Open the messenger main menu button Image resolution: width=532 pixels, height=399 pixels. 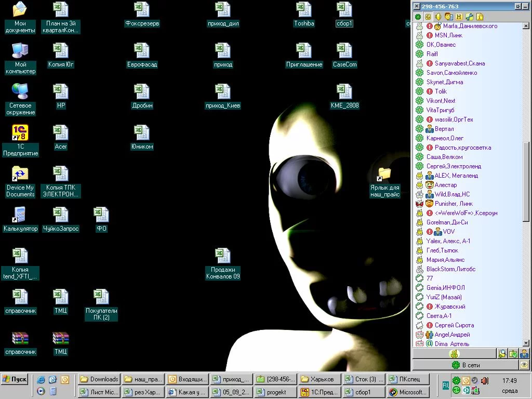click(454, 354)
